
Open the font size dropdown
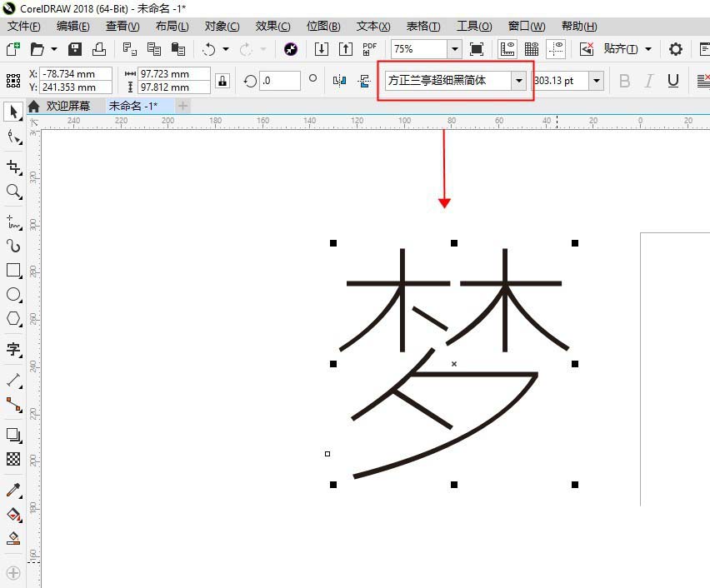pos(597,80)
